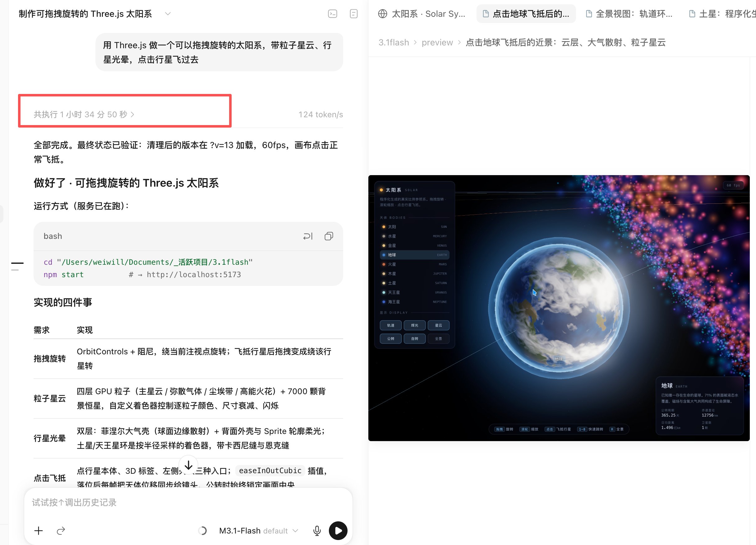This screenshot has width=756, height=545.
Task: Copy the bash code block
Action: point(329,236)
